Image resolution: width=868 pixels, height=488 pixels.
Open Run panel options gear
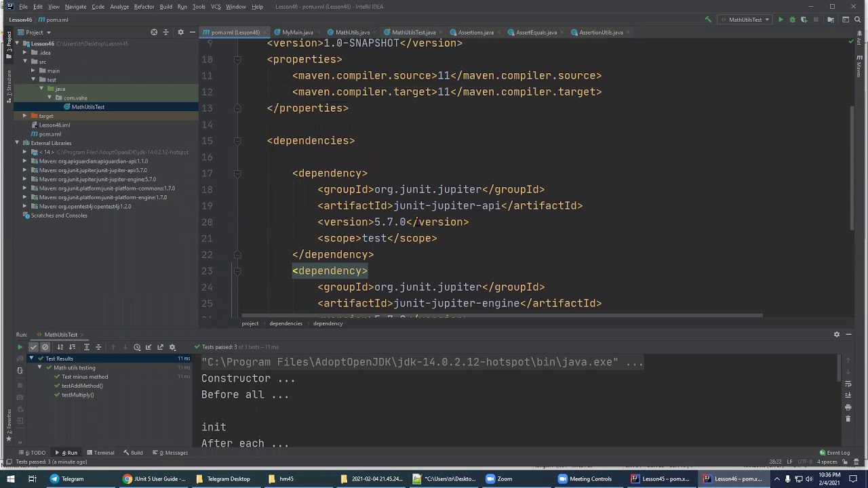837,334
